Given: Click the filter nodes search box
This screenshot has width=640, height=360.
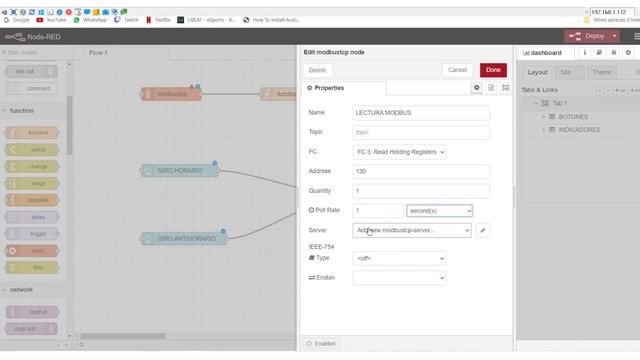Looking at the screenshot, I should (36, 52).
